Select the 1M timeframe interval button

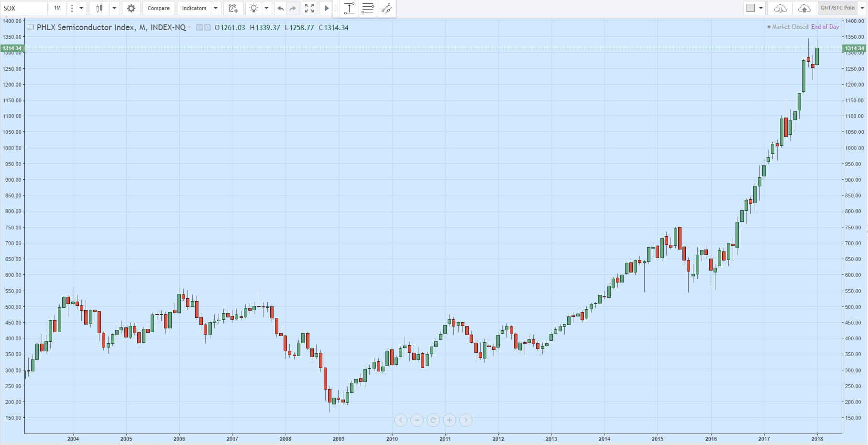pyautogui.click(x=57, y=8)
